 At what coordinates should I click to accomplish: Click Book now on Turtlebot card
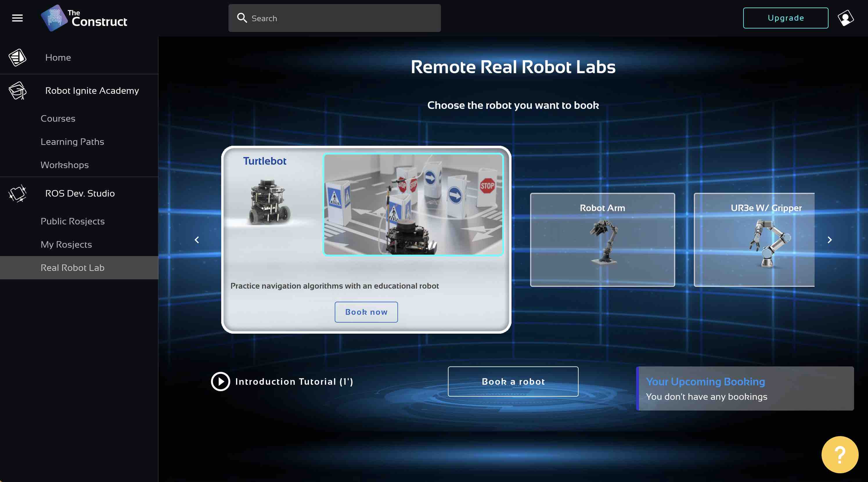[x=366, y=312]
